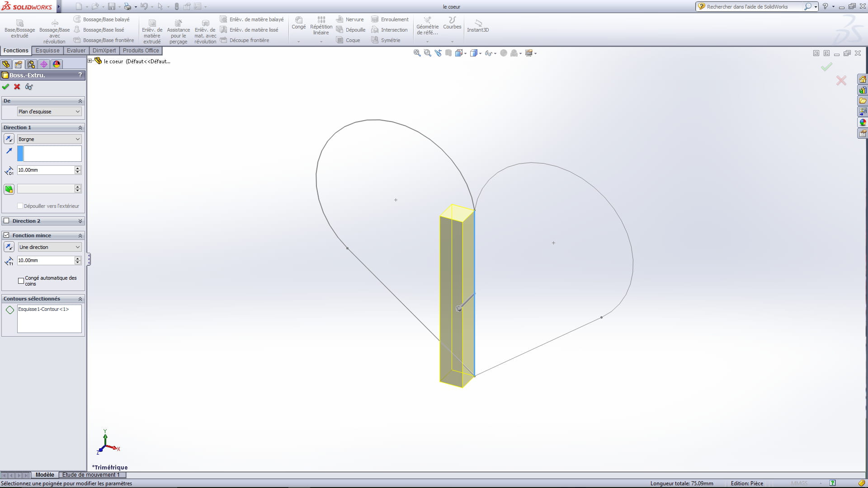868x488 pixels.
Task: Cancel the Boss.-Extru. feature with red X
Action: click(17, 87)
